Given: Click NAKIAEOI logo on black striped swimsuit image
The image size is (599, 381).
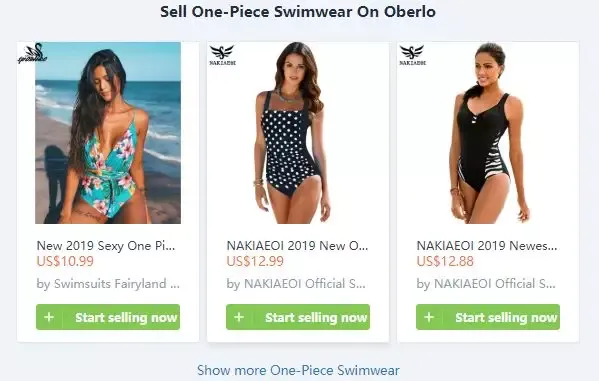Looking at the screenshot, I should point(412,55).
